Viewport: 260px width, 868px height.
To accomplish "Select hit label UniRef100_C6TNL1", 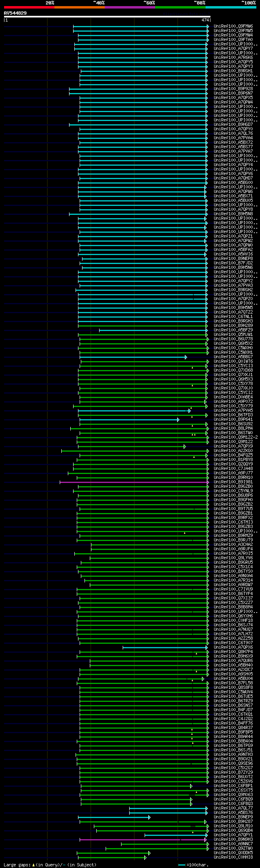I will pyautogui.click(x=233, y=317).
